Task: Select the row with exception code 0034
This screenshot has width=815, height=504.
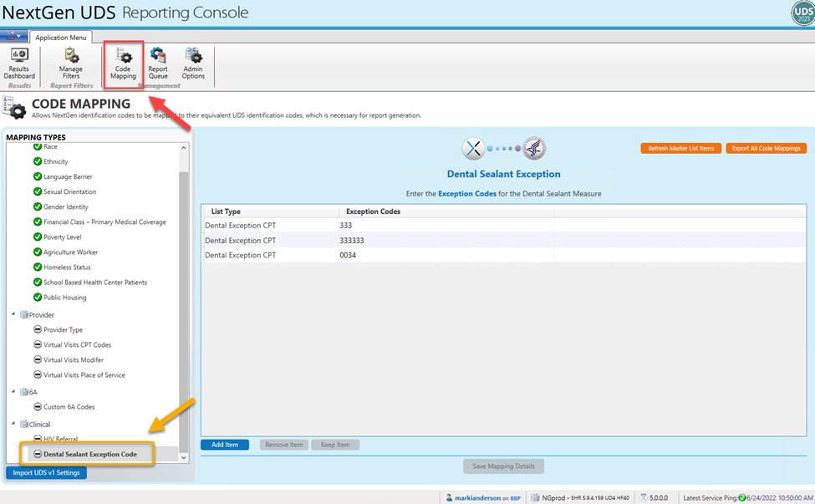Action: (503, 255)
